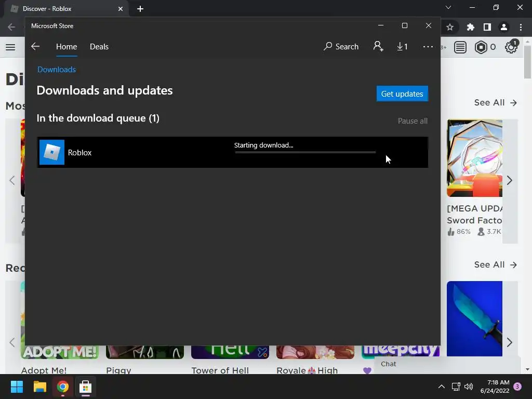Open the account sign-in icon

pyautogui.click(x=378, y=46)
